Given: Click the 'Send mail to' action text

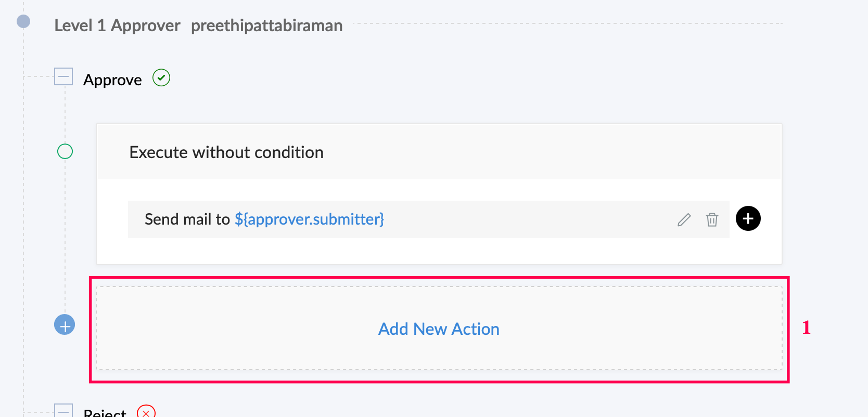Looking at the screenshot, I should point(187,219).
